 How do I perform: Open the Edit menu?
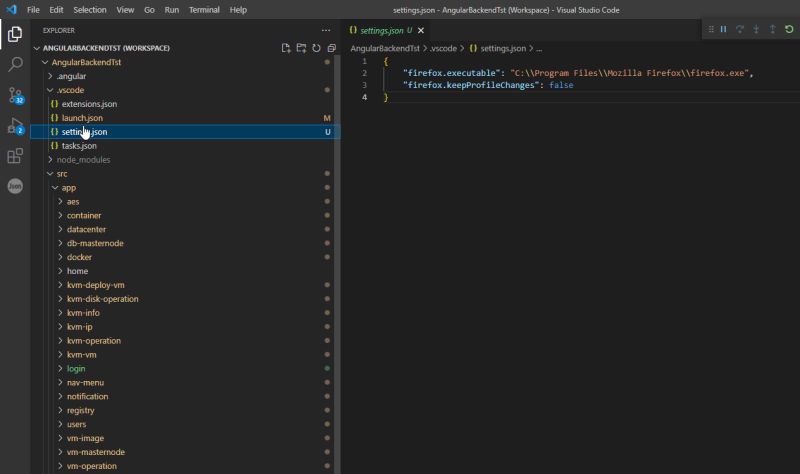click(x=56, y=10)
